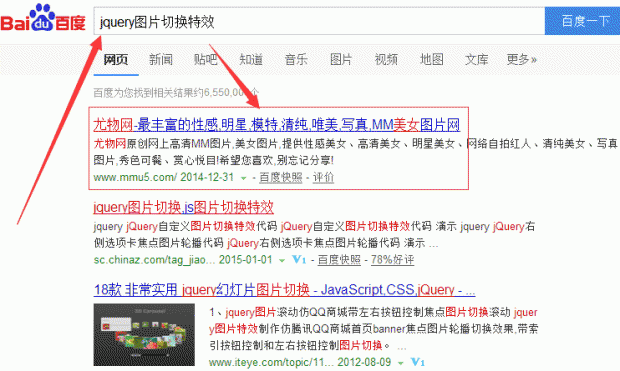Screen dimensions: 620x371
Task: Open the 知道 tab
Action: point(251,60)
